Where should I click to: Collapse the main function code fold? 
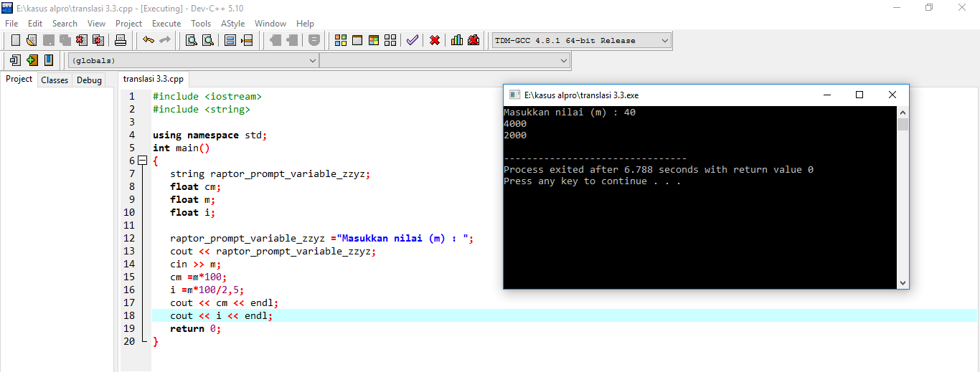coord(142,161)
